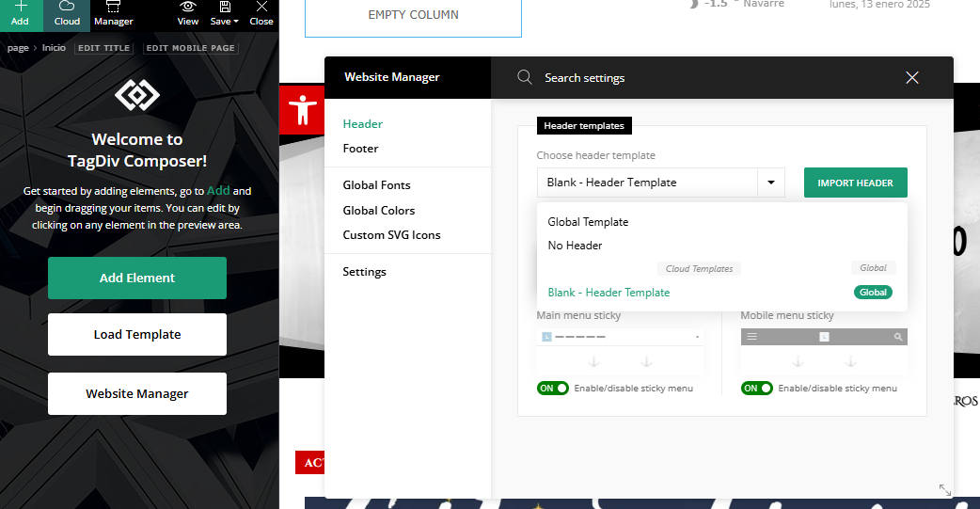Open Global Fonts settings
The width and height of the screenshot is (980, 509).
(x=377, y=185)
